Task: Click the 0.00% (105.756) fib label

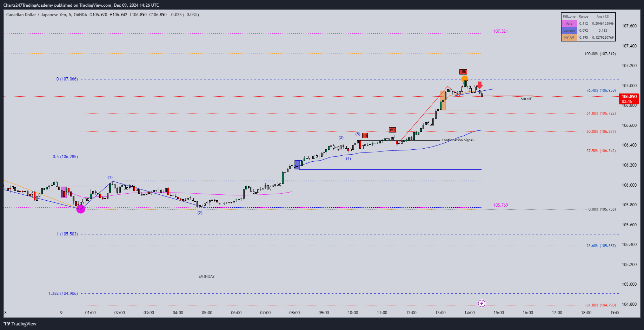Action: [x=602, y=209]
